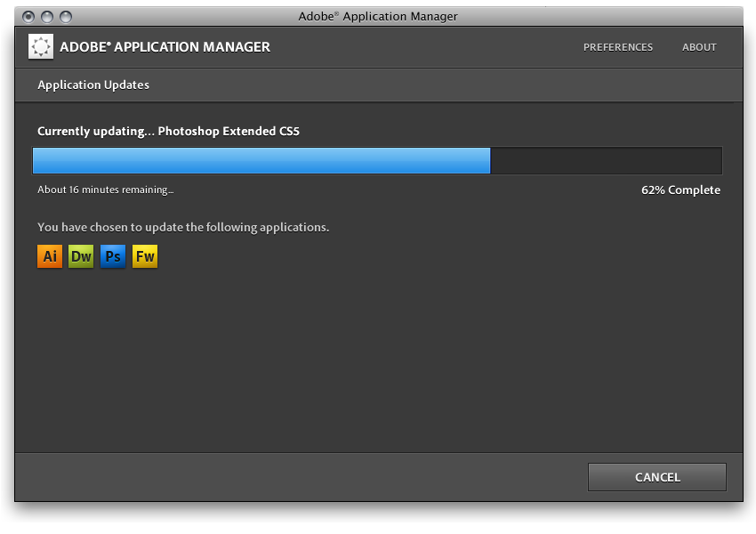756x534 pixels.
Task: Click the Fireworks (Fw) application icon
Action: click(145, 256)
